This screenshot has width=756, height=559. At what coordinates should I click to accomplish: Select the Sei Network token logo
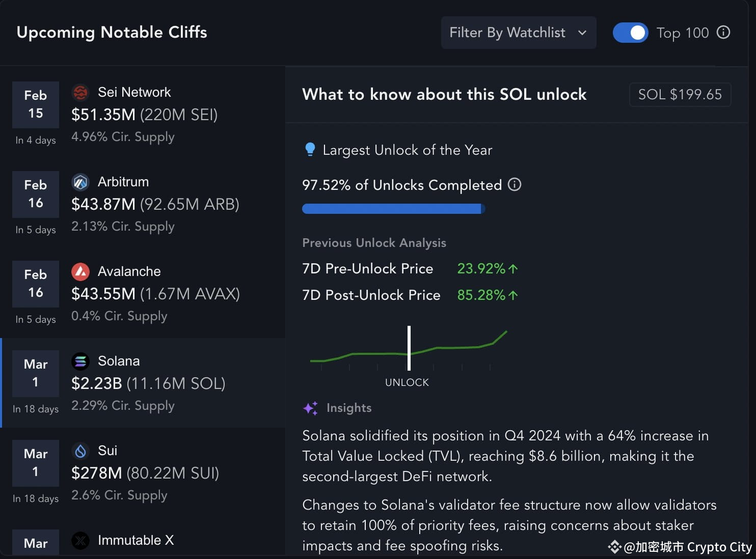[80, 92]
